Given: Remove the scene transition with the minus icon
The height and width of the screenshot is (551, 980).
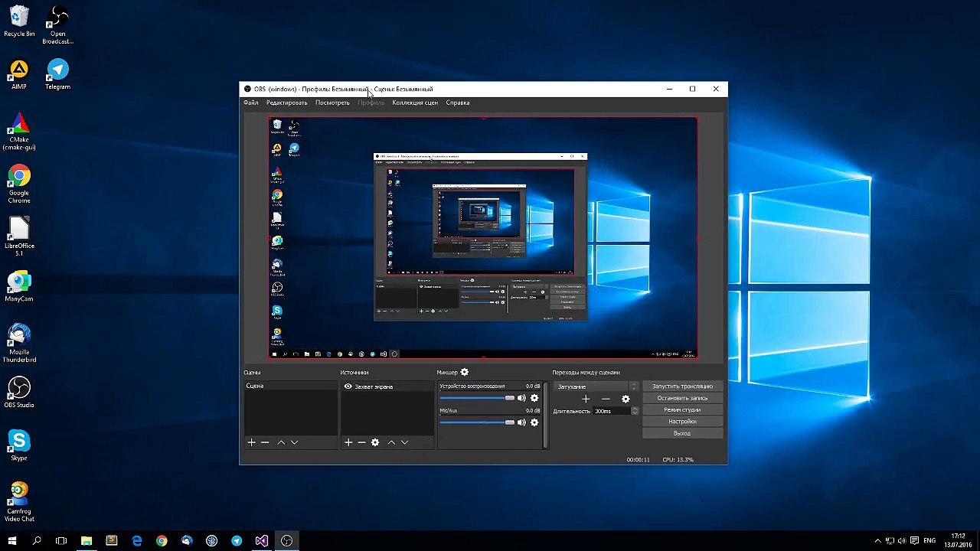Looking at the screenshot, I should tap(606, 399).
